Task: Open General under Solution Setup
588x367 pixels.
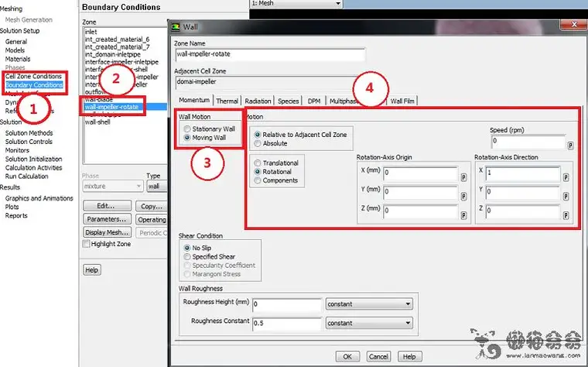Action: [16, 42]
